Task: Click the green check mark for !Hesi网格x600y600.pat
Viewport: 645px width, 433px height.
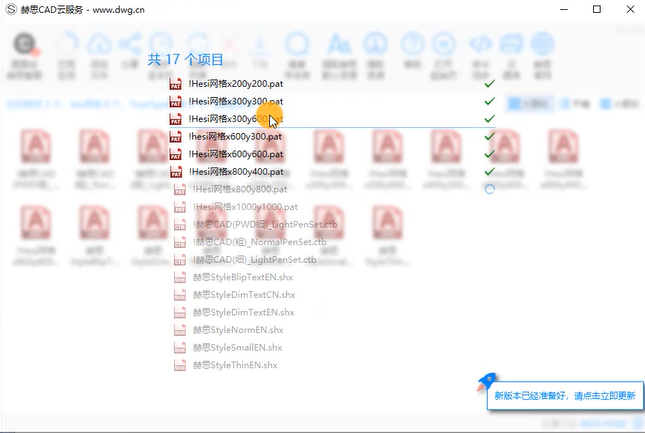Action: pos(489,154)
